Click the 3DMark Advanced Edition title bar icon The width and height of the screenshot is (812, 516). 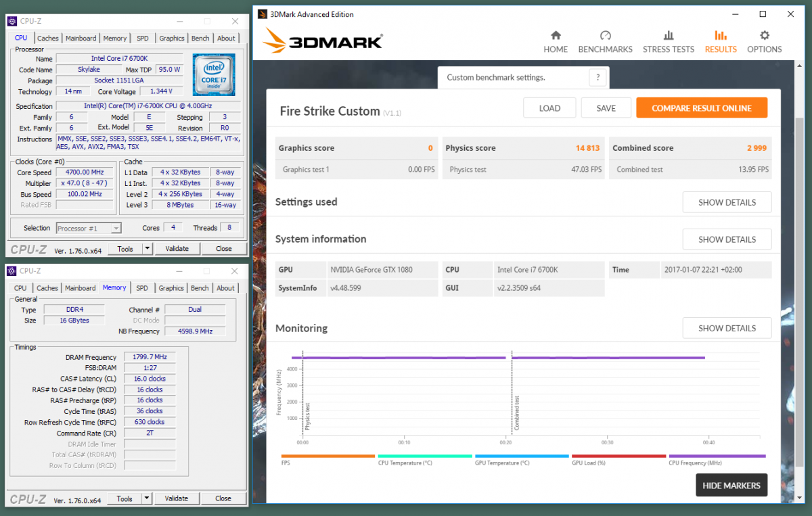pos(261,14)
